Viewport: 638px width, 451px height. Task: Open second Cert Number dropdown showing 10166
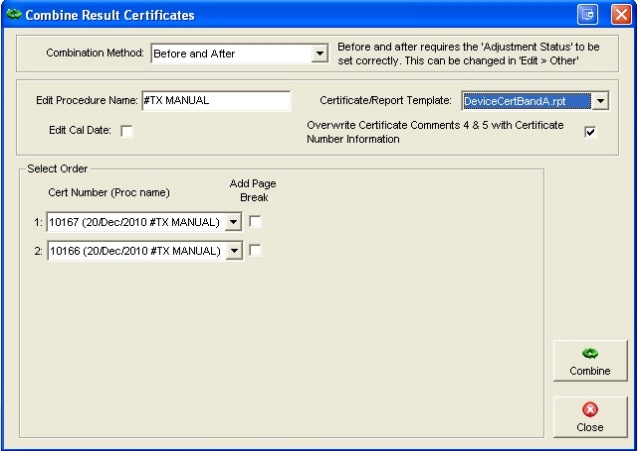(x=234, y=251)
